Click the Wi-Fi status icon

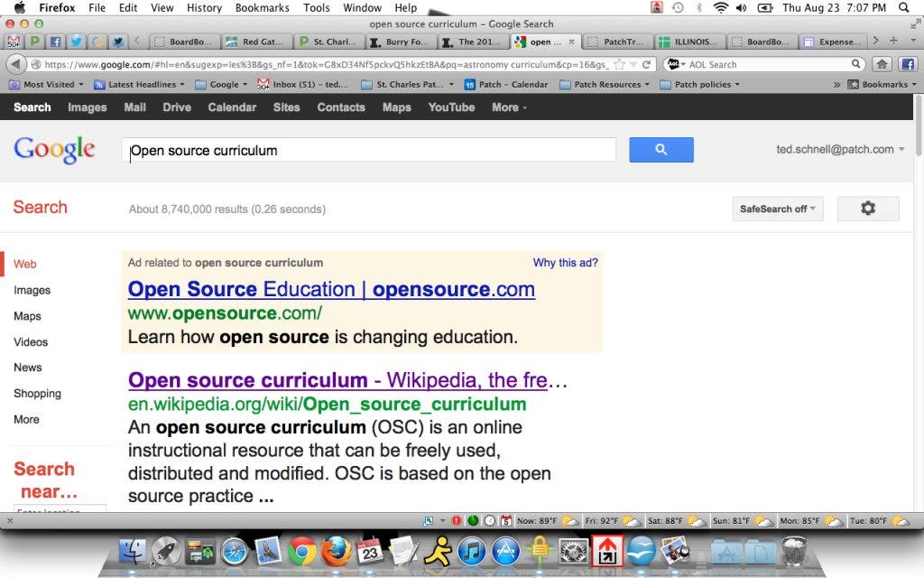tap(720, 7)
